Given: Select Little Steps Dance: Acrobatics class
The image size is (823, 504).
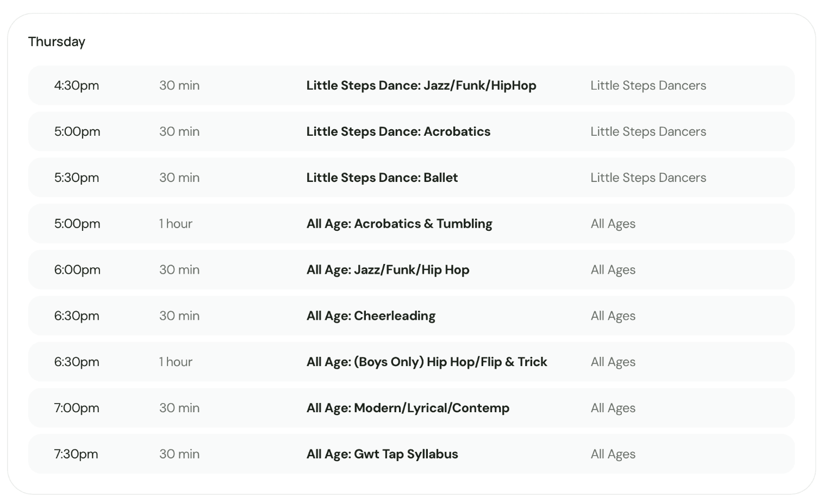Looking at the screenshot, I should tap(398, 131).
